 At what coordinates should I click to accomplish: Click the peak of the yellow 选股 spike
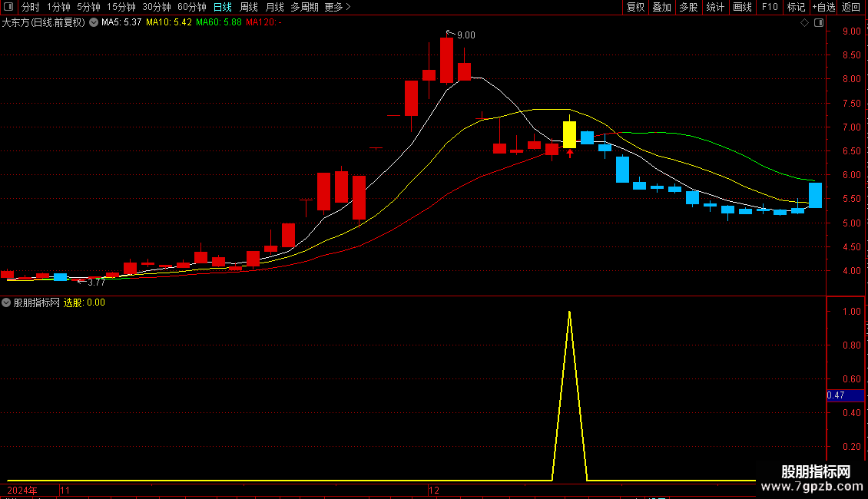pyautogui.click(x=570, y=313)
